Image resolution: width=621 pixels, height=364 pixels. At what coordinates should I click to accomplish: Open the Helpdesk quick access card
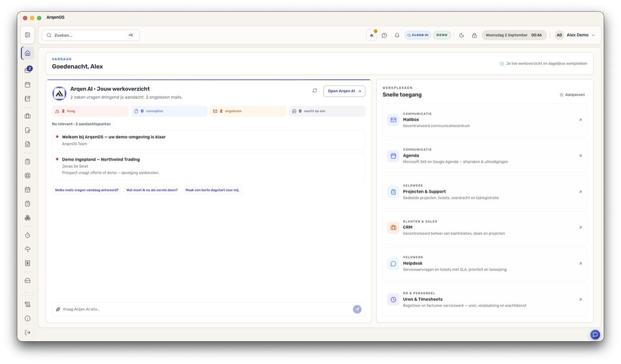[485, 264]
